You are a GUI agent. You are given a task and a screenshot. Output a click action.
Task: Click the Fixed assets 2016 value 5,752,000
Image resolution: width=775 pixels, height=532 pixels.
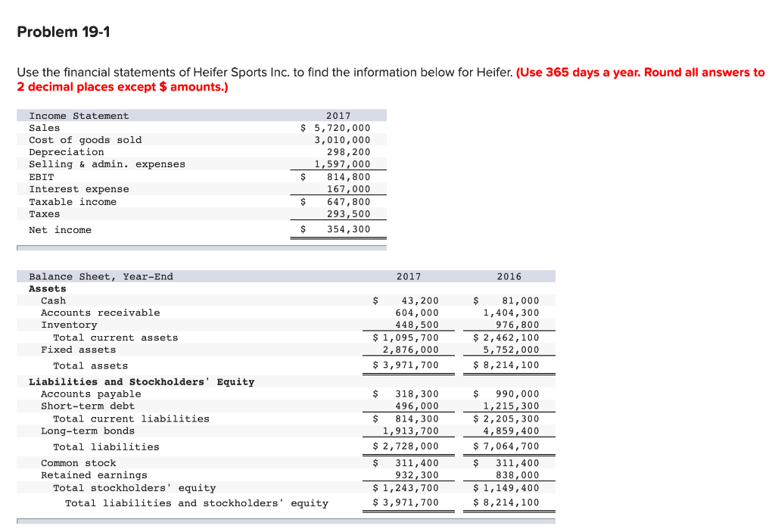point(515,349)
